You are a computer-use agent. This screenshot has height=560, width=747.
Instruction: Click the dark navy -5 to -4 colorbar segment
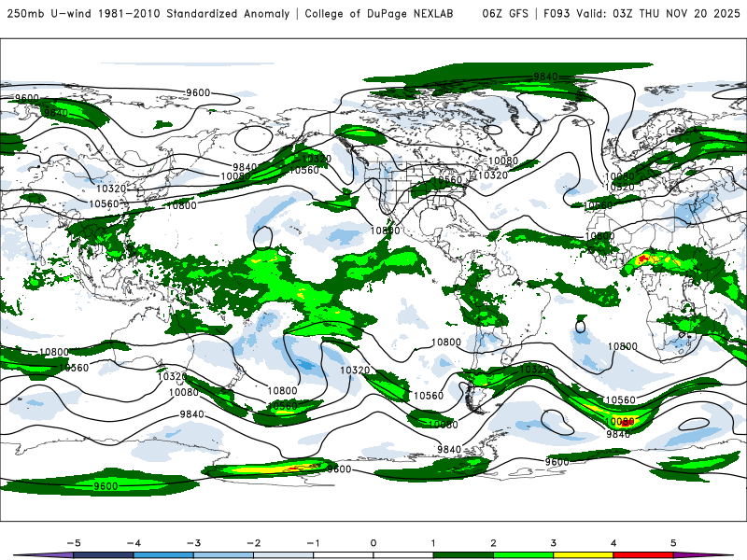point(104,555)
